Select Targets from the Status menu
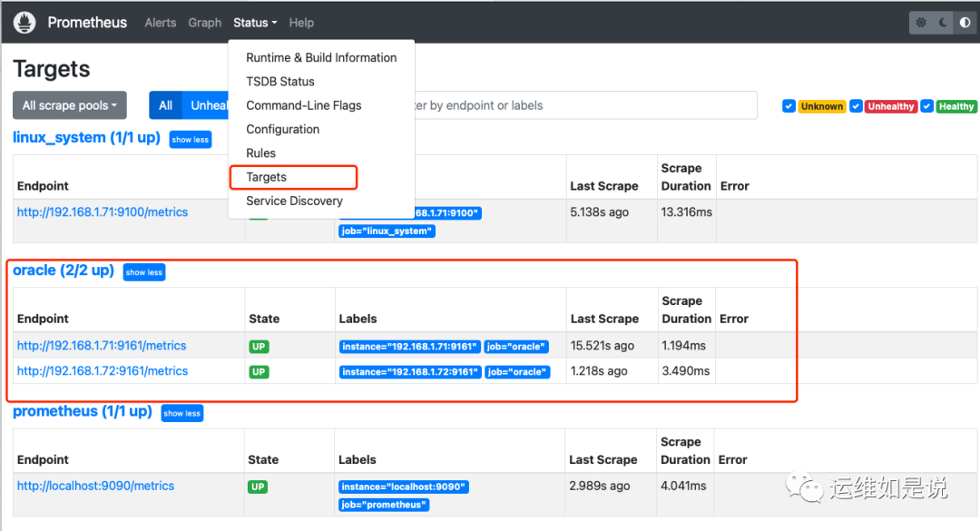Image resolution: width=980 pixels, height=531 pixels. [x=267, y=177]
